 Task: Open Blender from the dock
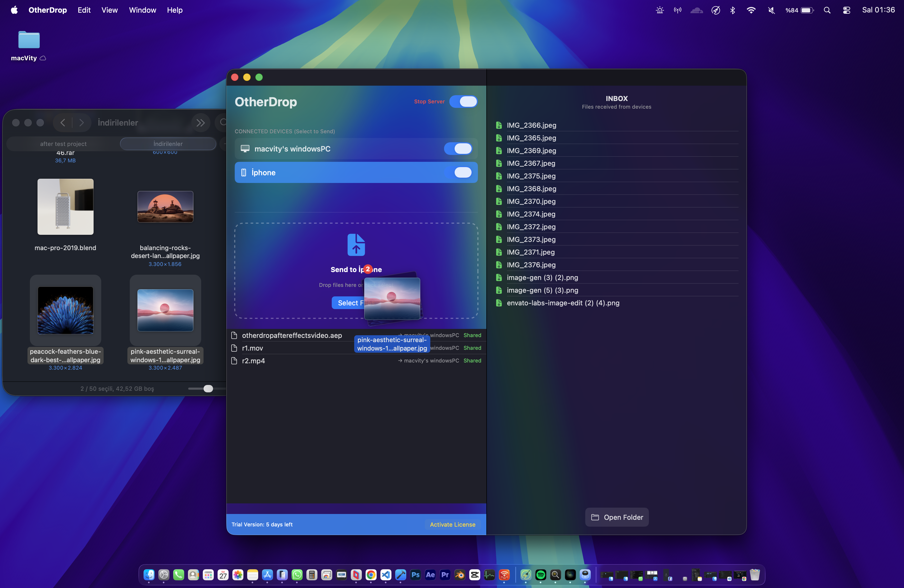click(x=460, y=575)
